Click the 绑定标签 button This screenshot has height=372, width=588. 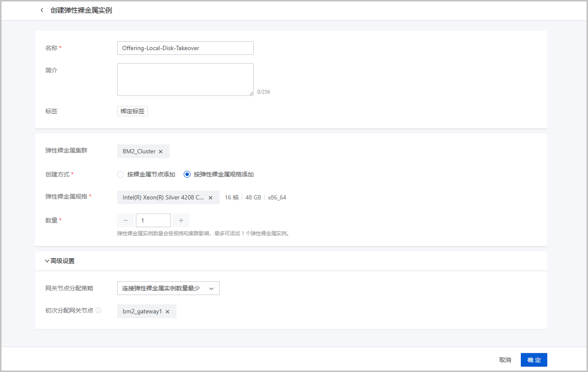pos(132,111)
